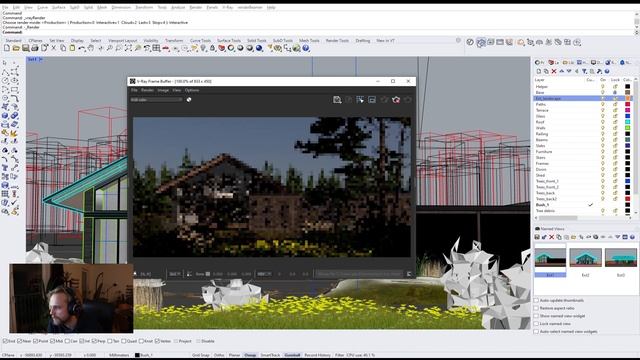This screenshot has width=640, height=360.
Task: Click the color swatch of Walls layer
Action: coord(628,128)
